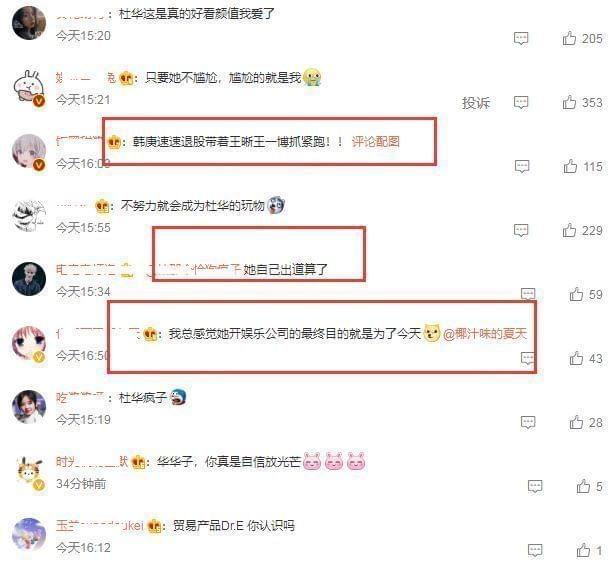Like the 华华子 comment with 5 likes
This screenshot has height=562, width=615.
point(583,486)
